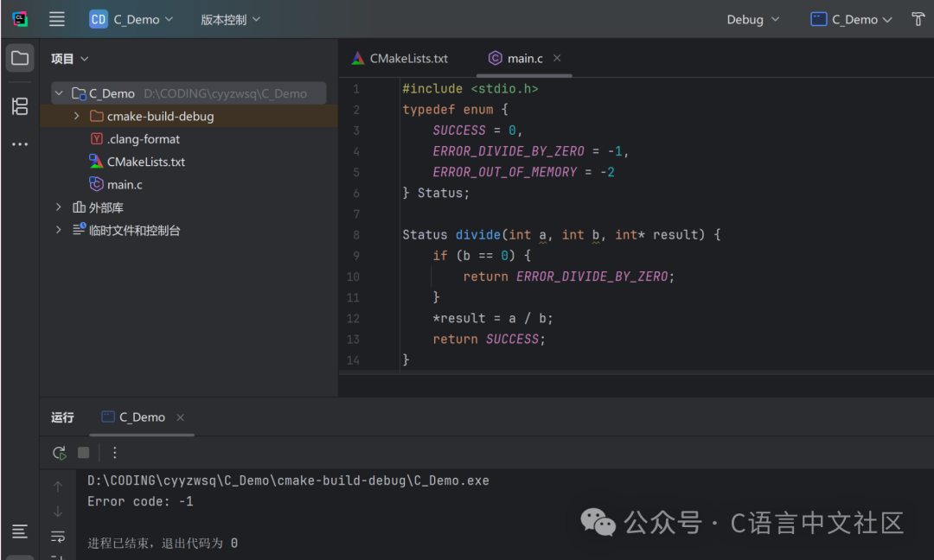Open the run toolbar more options

(x=114, y=453)
